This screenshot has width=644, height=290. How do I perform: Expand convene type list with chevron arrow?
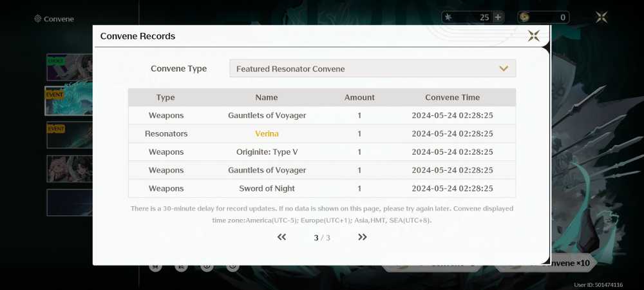[x=504, y=68]
